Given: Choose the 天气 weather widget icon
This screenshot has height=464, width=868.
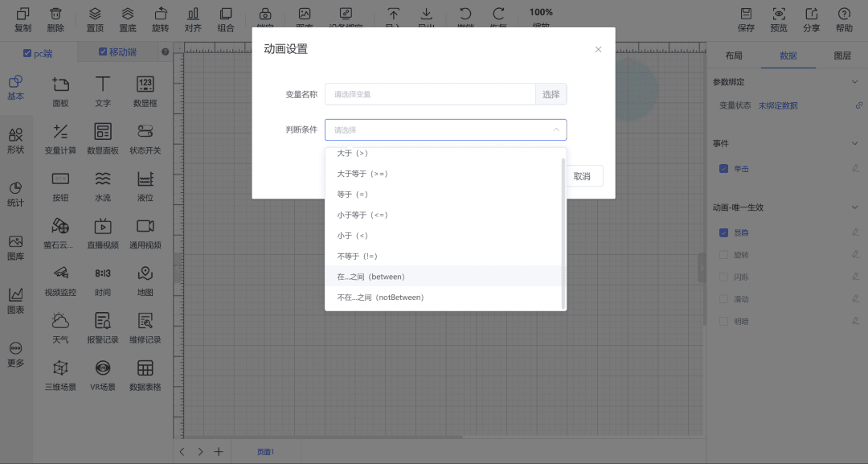Looking at the screenshot, I should [60, 321].
